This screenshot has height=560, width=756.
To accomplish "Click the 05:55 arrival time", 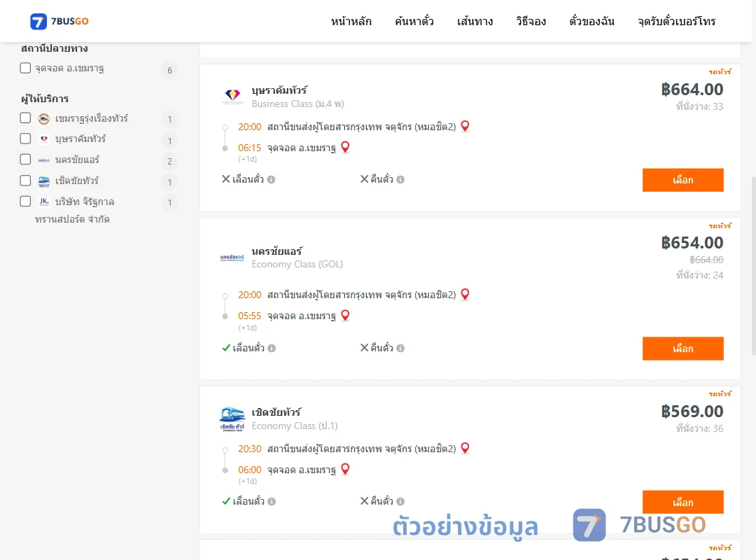I will (249, 316).
